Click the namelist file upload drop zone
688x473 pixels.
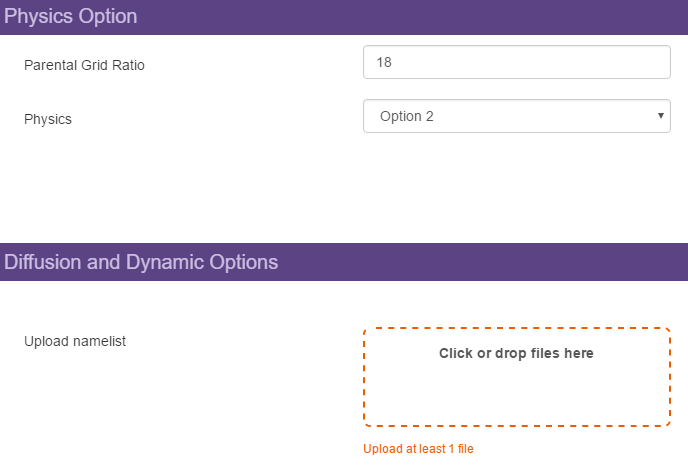click(516, 376)
